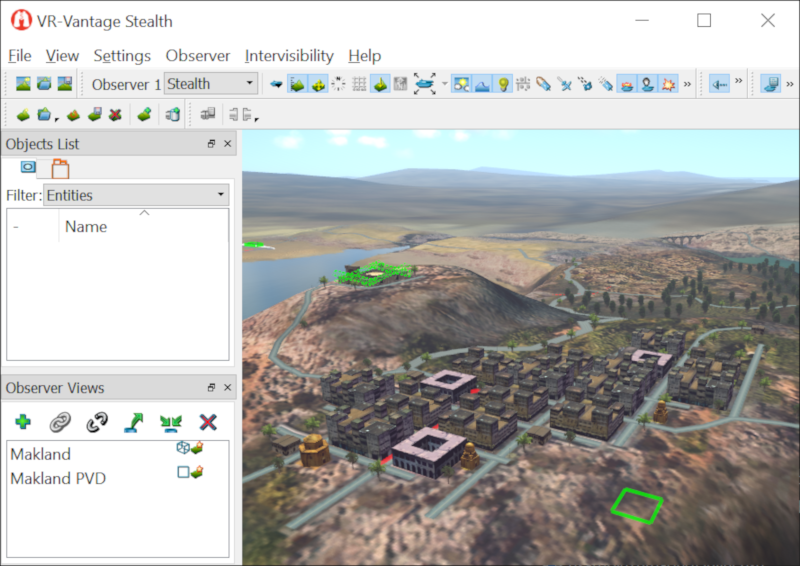
Task: Float the Observer Views panel
Action: 211,388
